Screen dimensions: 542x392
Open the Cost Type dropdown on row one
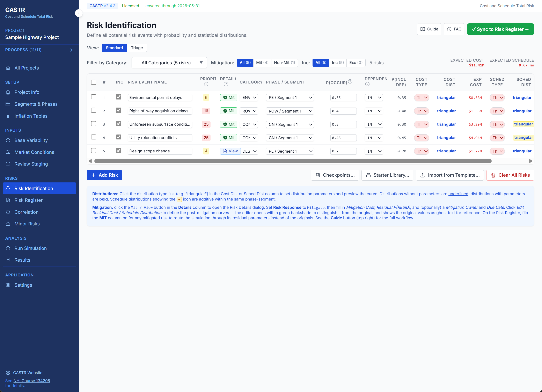(422, 97)
